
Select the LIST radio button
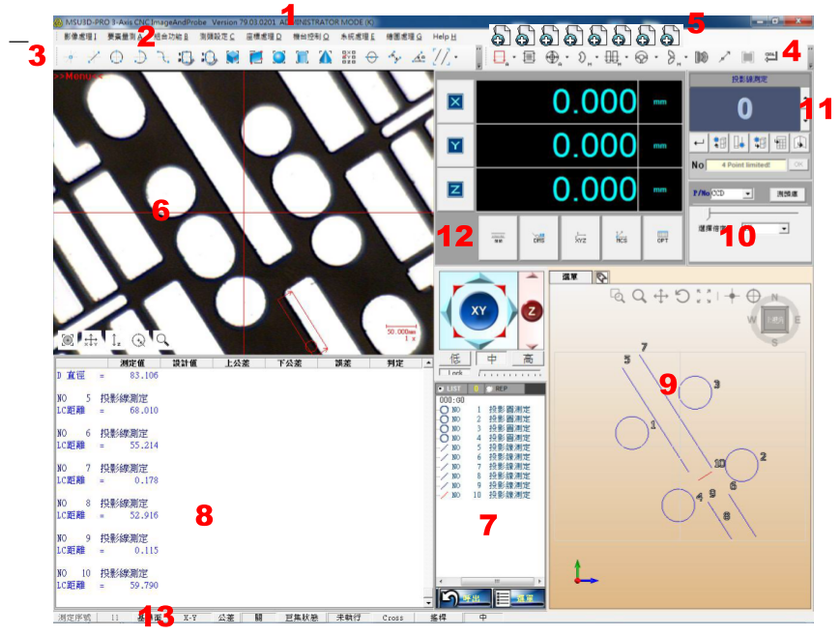point(442,389)
